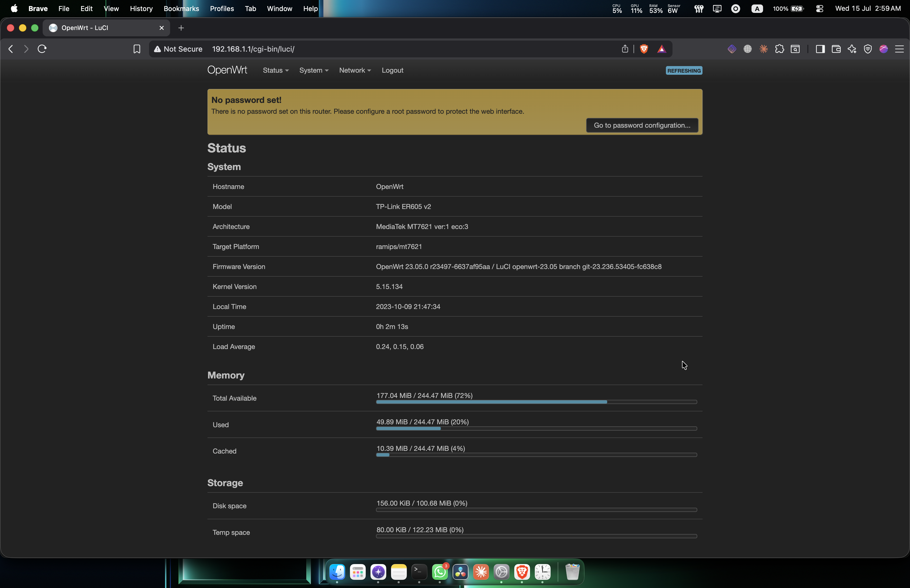Screen dimensions: 910x588
Task: Open the profile avatar icon
Action: [883, 49]
